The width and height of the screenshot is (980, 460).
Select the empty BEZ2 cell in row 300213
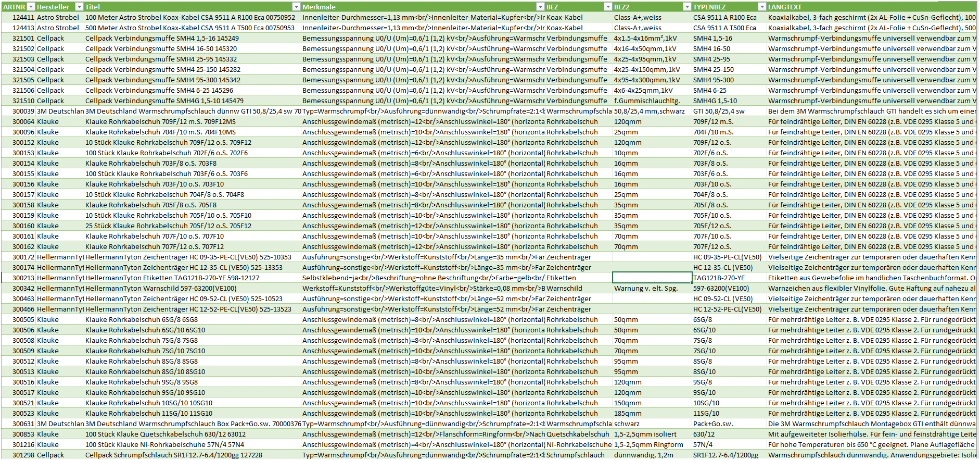pyautogui.click(x=652, y=278)
